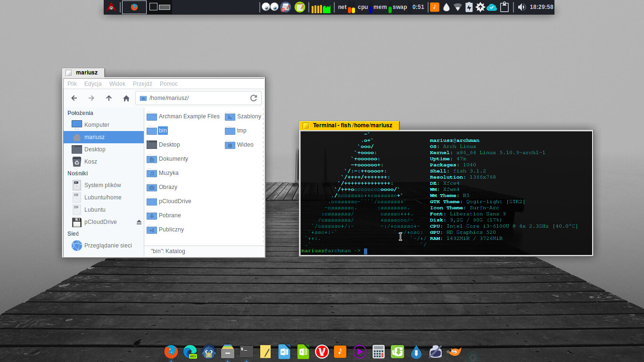Go up to the parent folder
Viewport: 644px width, 362px height.
point(109,98)
